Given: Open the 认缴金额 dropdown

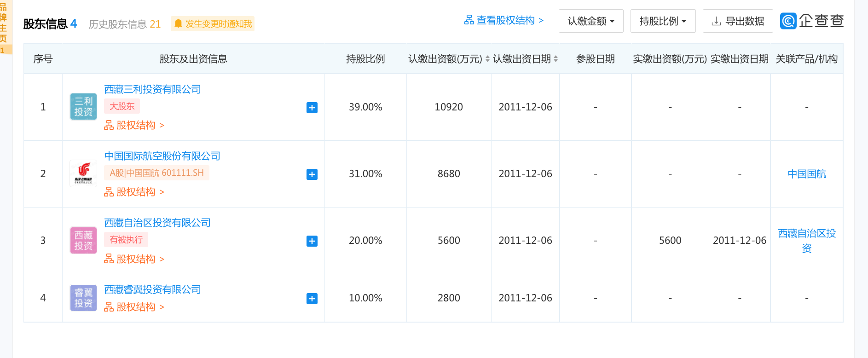Looking at the screenshot, I should pos(591,21).
